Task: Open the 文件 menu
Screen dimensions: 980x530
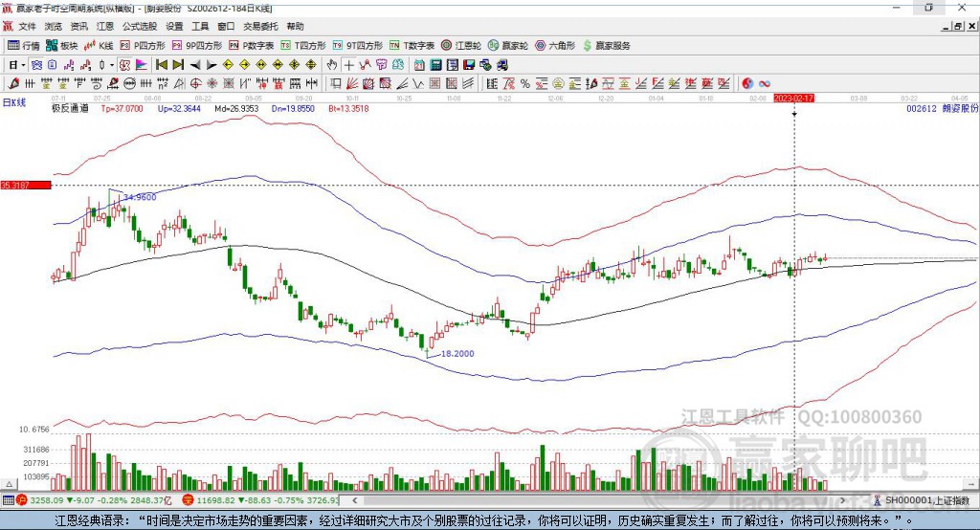Action: [27, 27]
